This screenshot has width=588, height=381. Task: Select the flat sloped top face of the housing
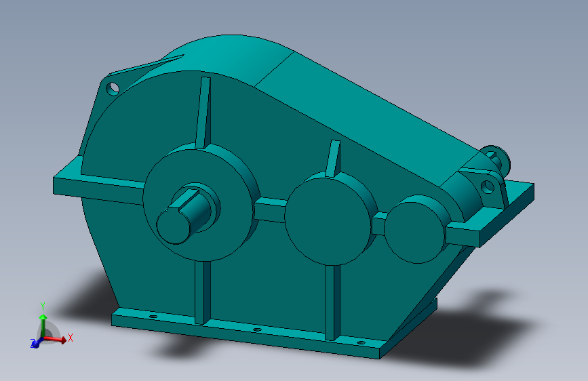[368, 120]
